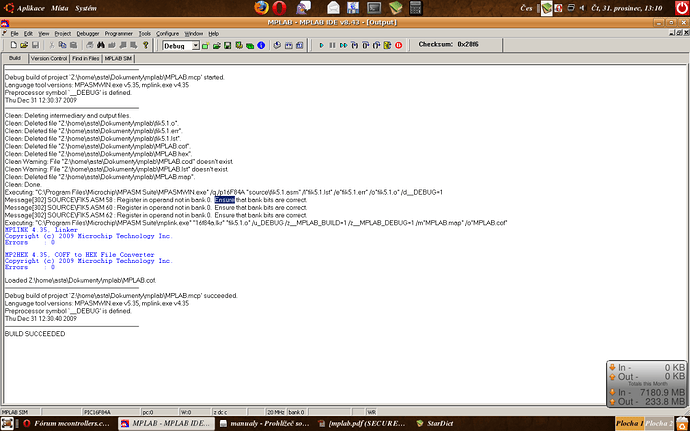Create a new project with the icon
Viewport: 690px width, 431px height.
click(x=206, y=45)
